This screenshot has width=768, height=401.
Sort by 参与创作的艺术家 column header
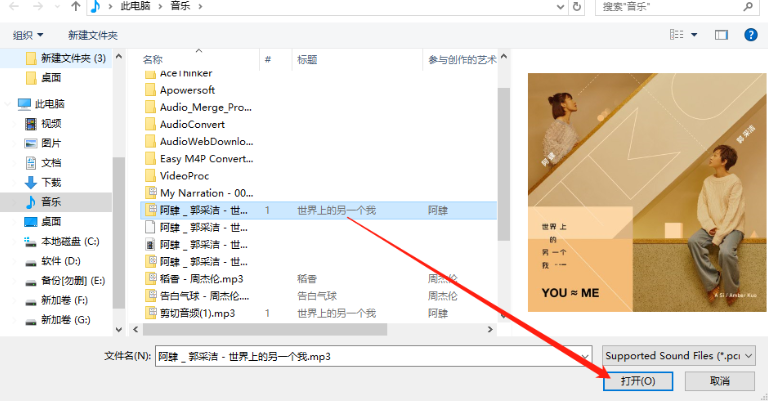(x=462, y=60)
